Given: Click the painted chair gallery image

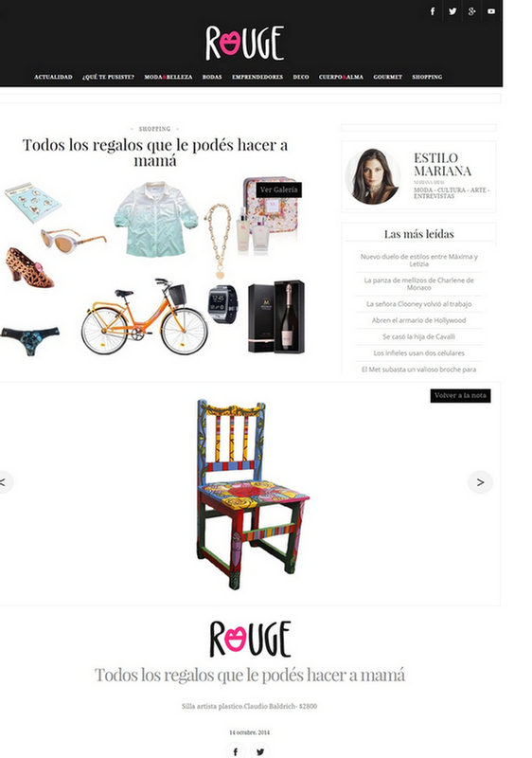Looking at the screenshot, I should (x=252, y=494).
